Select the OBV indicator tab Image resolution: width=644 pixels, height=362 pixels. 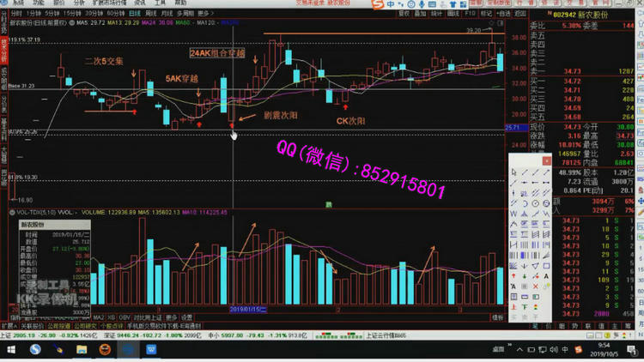[125, 316]
